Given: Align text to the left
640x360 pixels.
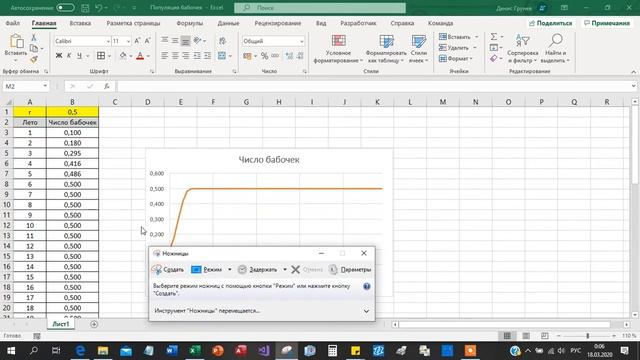Looking at the screenshot, I should click(x=164, y=56).
